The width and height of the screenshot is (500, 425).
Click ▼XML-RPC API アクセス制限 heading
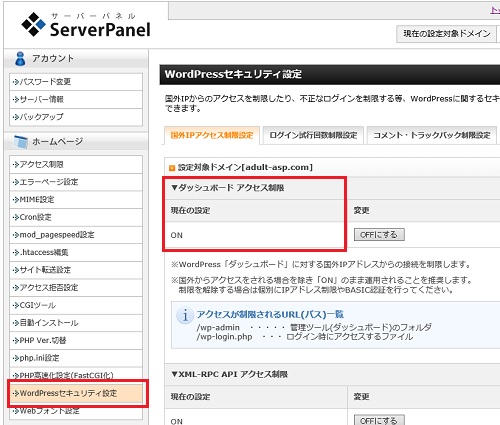229,374
